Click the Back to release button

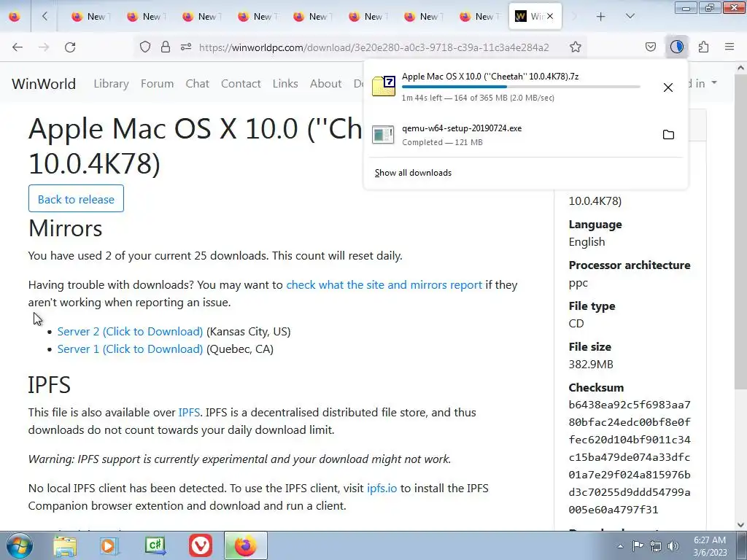[76, 198]
